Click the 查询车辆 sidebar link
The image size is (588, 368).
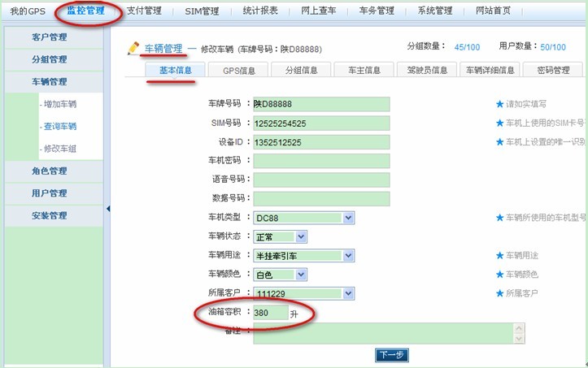click(59, 126)
